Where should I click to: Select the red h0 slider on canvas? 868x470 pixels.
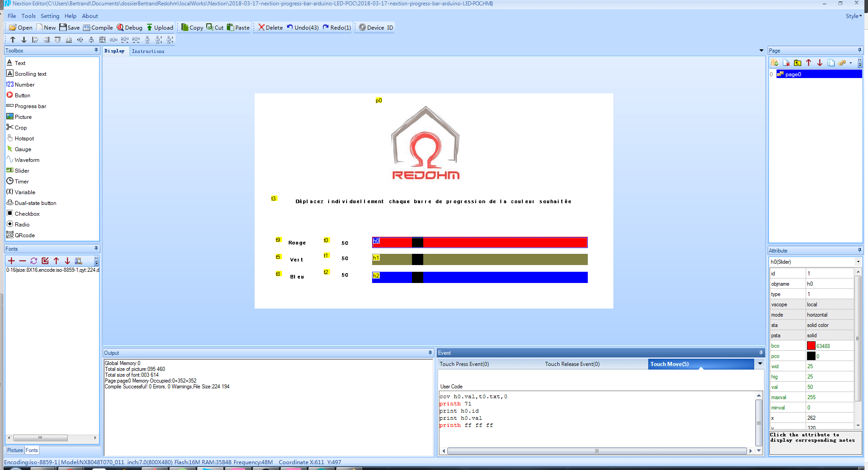(480, 243)
